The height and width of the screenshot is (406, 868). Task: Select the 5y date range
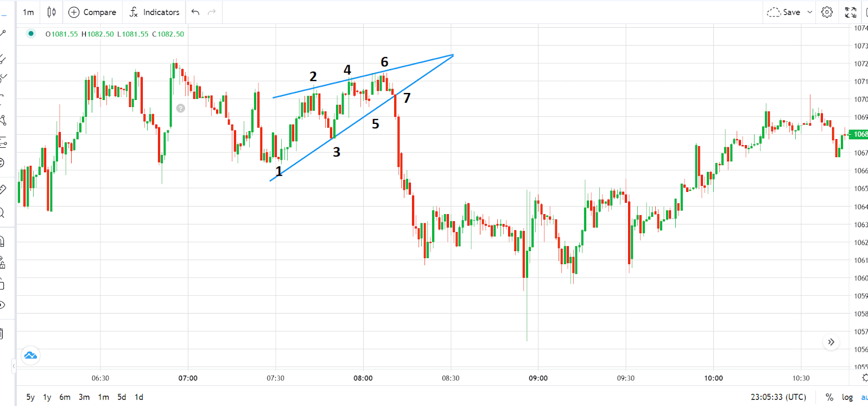click(x=30, y=397)
